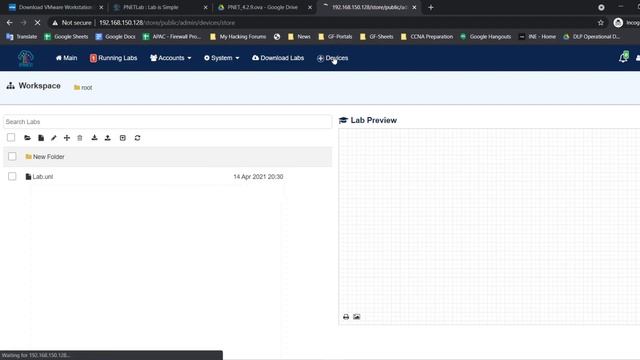Check the New Folder checkbox

pyautogui.click(x=12, y=157)
